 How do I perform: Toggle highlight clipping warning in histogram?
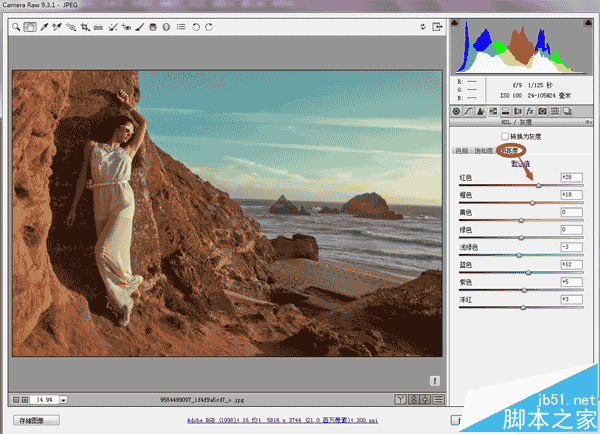[588, 23]
